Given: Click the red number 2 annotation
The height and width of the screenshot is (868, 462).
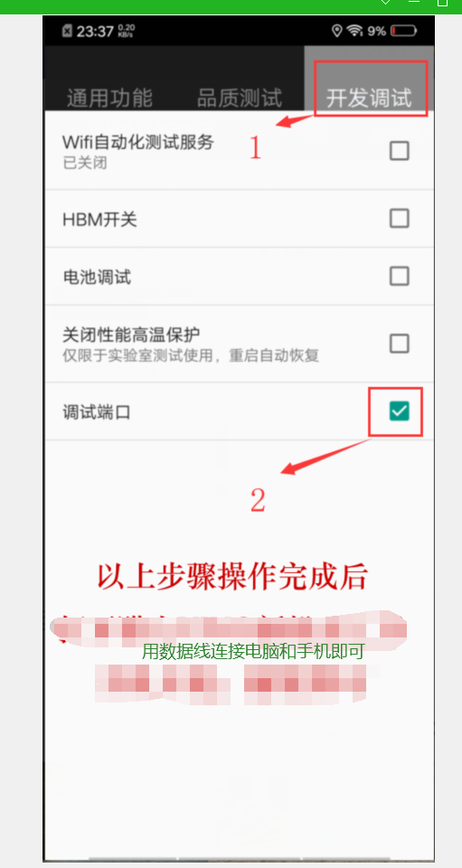Looking at the screenshot, I should [258, 500].
